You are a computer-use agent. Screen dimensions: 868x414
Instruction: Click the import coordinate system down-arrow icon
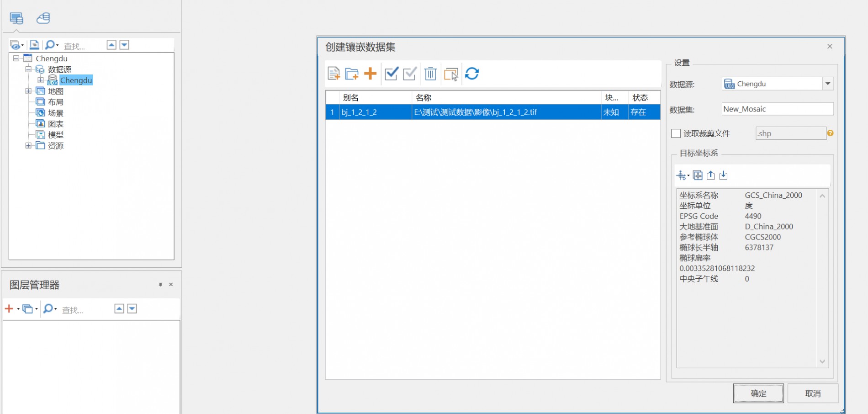(x=723, y=175)
